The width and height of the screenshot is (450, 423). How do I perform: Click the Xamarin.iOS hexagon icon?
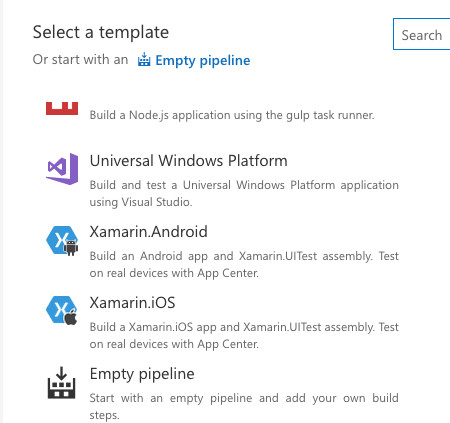point(62,310)
